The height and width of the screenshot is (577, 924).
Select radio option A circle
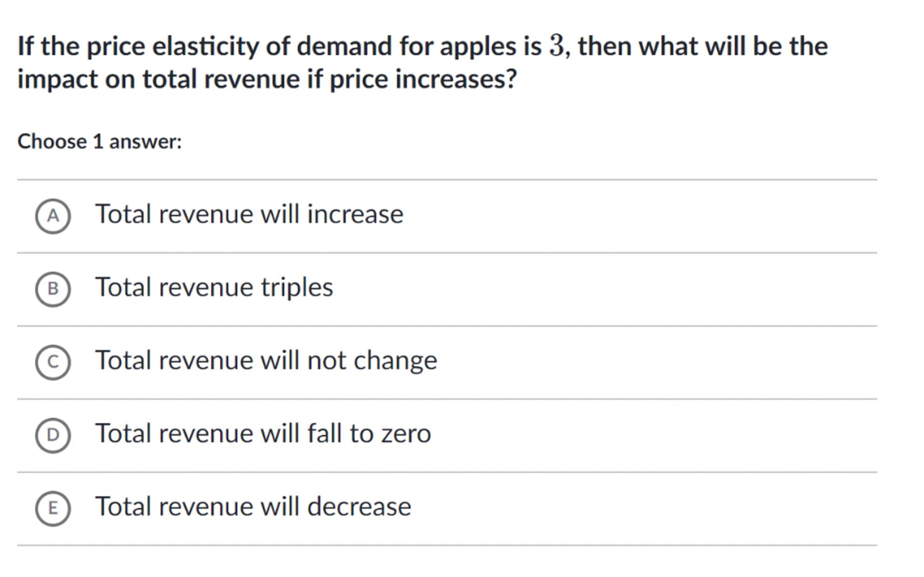(53, 216)
